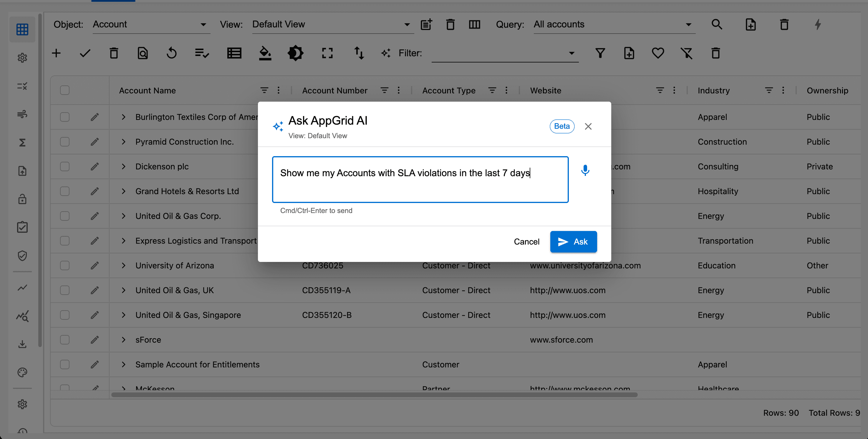
Task: Click the lock icon in sidebar
Action: [x=22, y=199]
